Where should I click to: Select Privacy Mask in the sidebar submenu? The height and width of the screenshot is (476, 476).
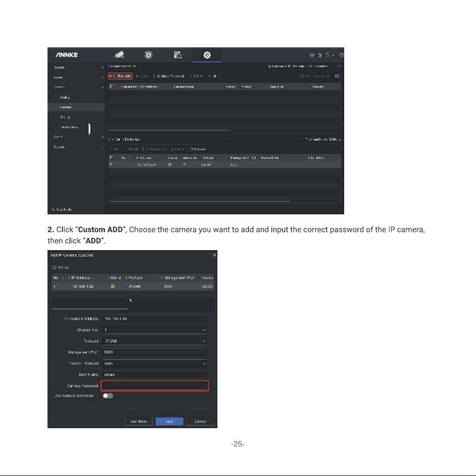[69, 127]
